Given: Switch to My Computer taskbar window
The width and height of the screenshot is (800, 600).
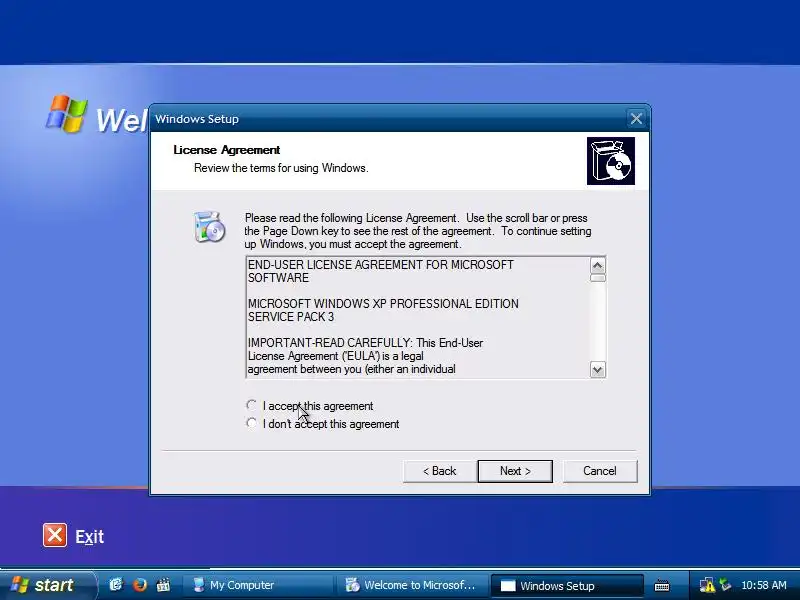Looking at the screenshot, I should (x=258, y=585).
